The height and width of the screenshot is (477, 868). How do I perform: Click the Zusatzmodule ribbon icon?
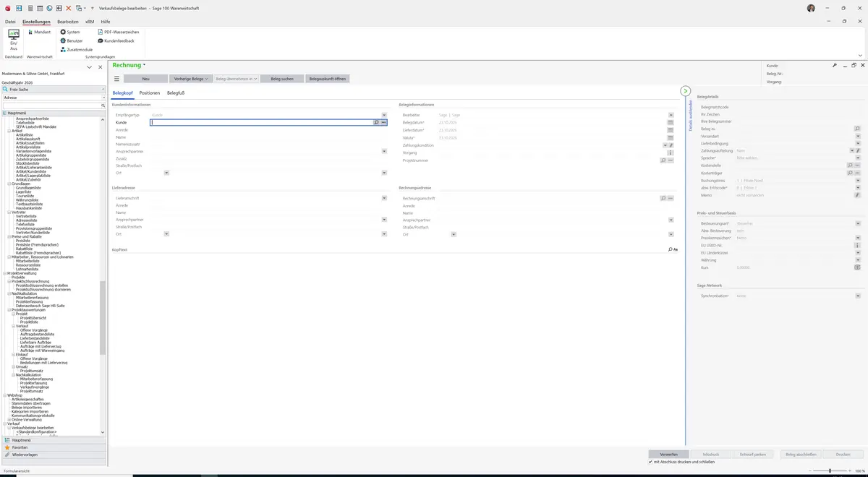point(63,49)
